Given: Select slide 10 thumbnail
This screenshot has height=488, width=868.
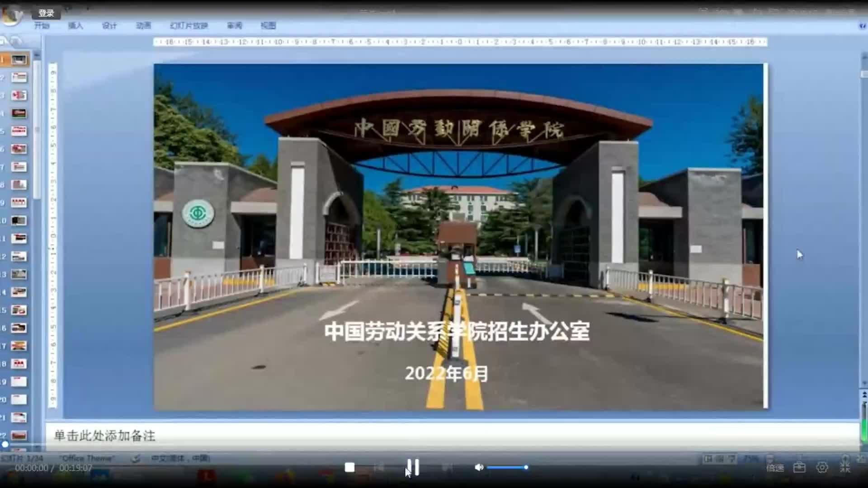Looking at the screenshot, I should [x=19, y=221].
